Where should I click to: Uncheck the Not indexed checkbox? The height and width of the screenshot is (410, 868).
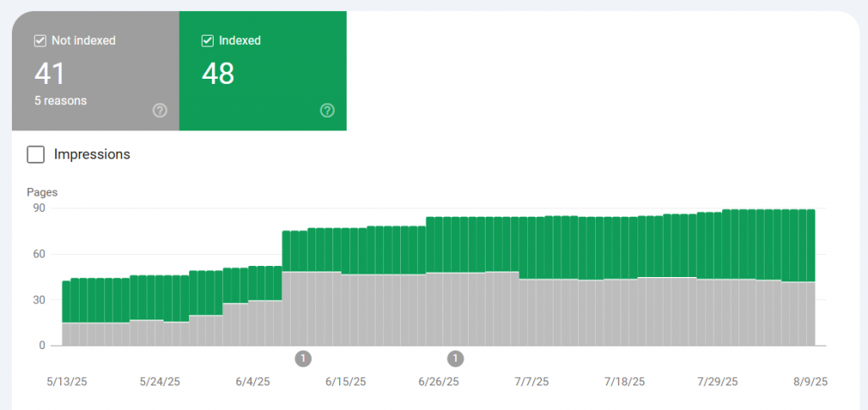pos(40,41)
